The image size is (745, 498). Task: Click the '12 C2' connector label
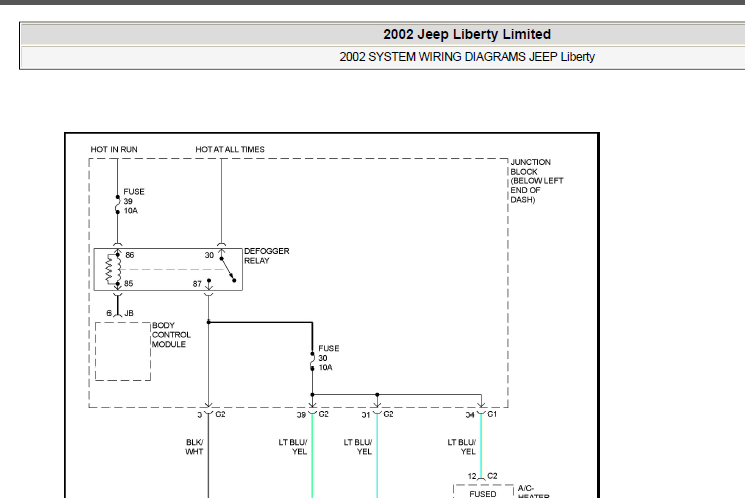tap(482, 476)
